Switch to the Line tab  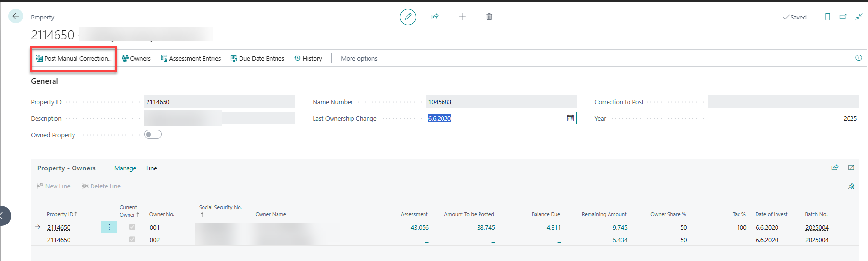[x=151, y=168]
